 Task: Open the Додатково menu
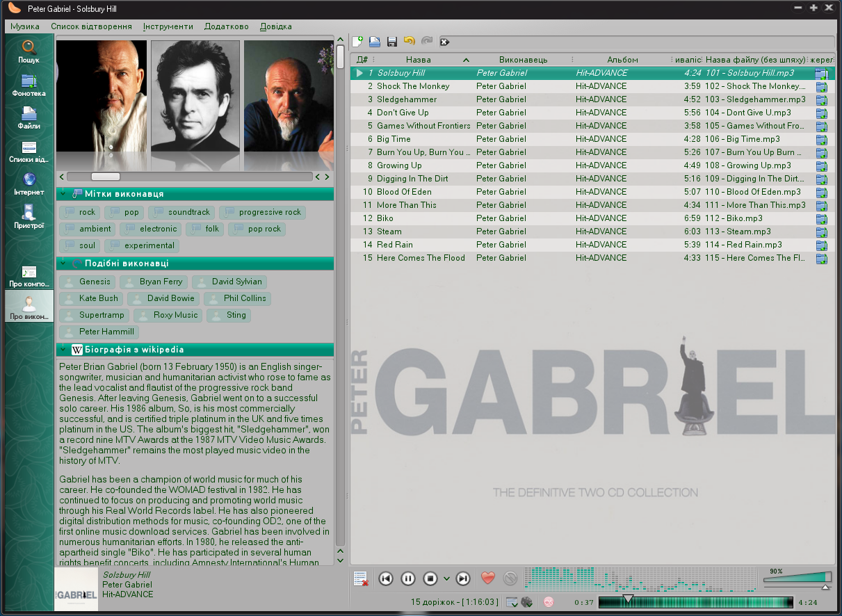pos(227,26)
